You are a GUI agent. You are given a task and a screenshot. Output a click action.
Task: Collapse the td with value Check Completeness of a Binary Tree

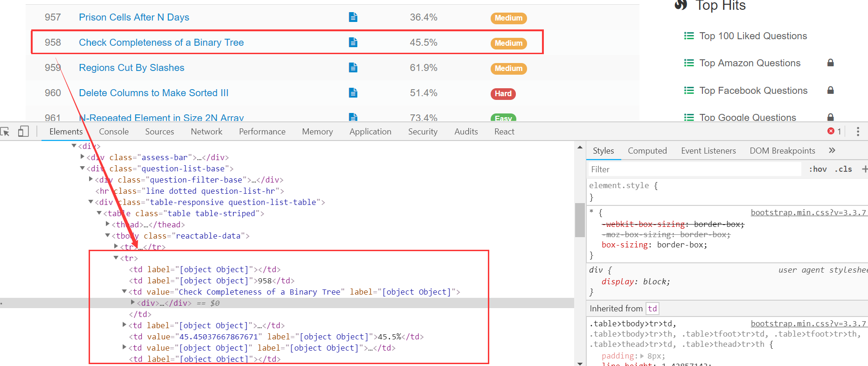coord(125,291)
